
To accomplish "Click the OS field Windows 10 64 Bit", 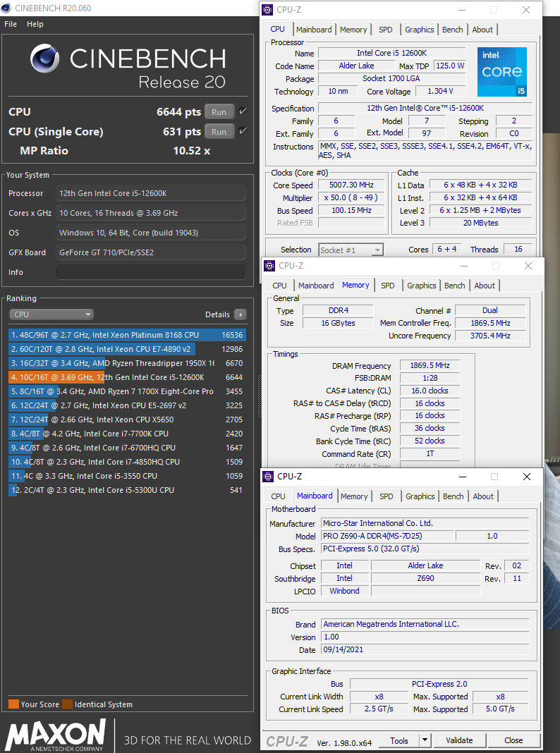I will point(151,233).
